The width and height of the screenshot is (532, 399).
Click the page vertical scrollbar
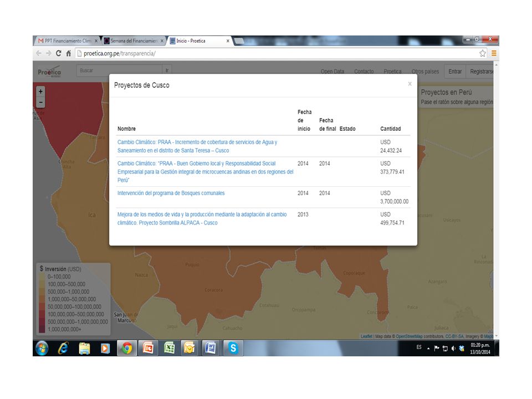(497, 200)
